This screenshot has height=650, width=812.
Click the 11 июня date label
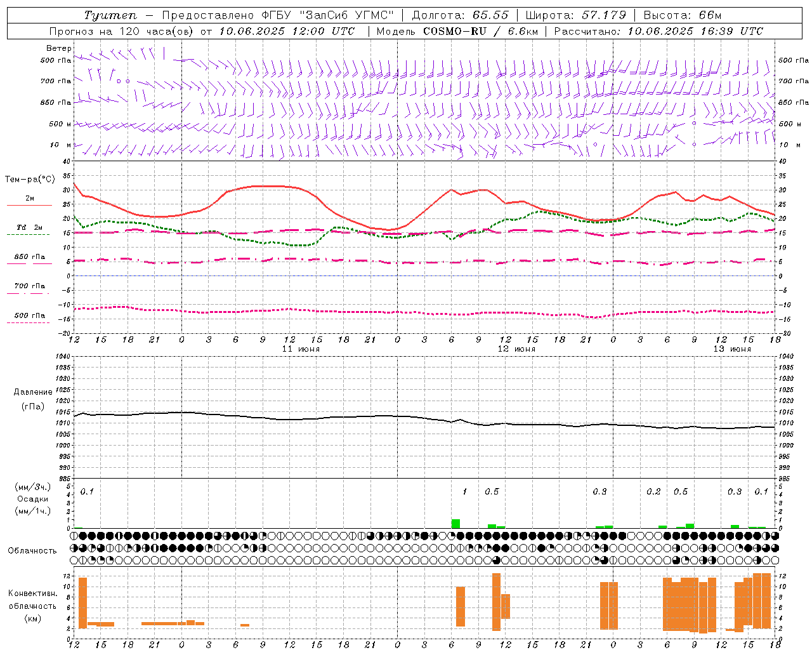[301, 349]
